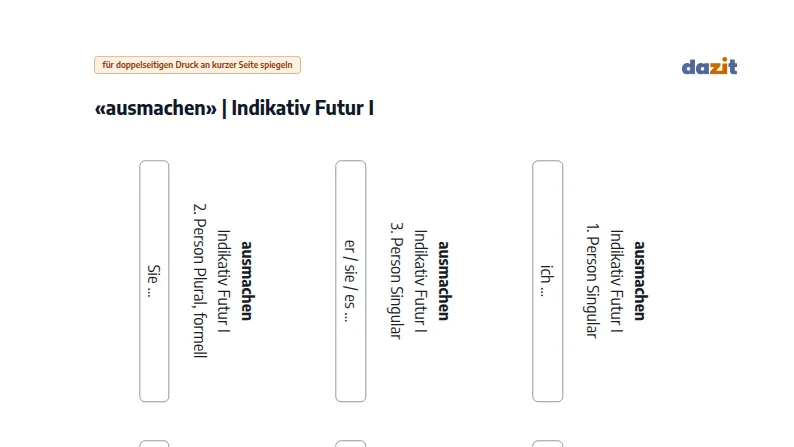
Task: Click bold 'ausmachen' on the first person card
Action: click(640, 280)
